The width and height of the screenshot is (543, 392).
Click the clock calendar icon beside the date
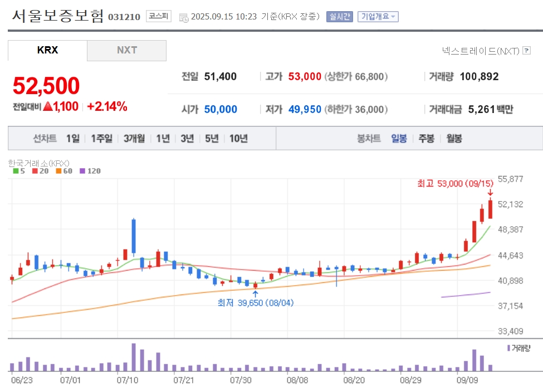click(184, 17)
